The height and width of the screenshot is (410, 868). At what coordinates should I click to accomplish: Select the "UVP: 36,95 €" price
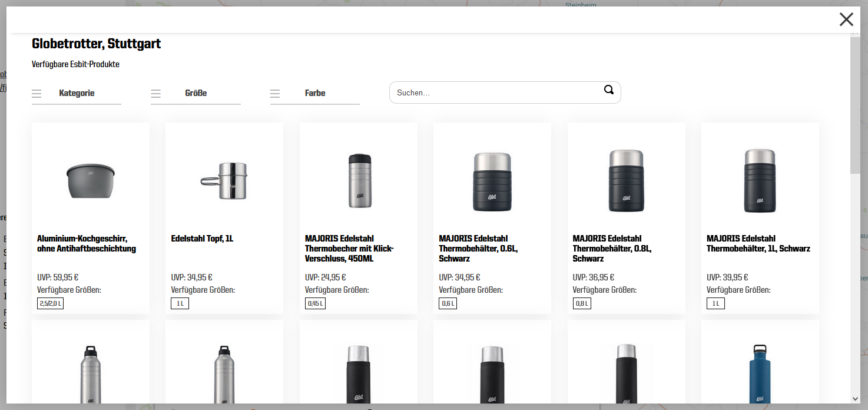(594, 277)
